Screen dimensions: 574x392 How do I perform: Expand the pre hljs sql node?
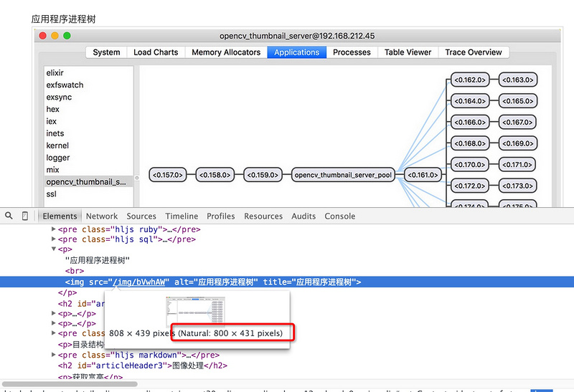coord(54,239)
